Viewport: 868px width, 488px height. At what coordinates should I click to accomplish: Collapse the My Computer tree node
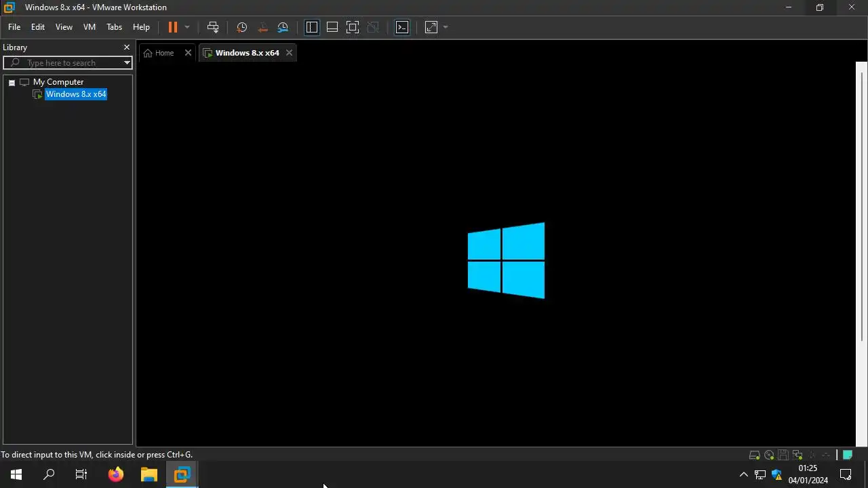point(12,82)
